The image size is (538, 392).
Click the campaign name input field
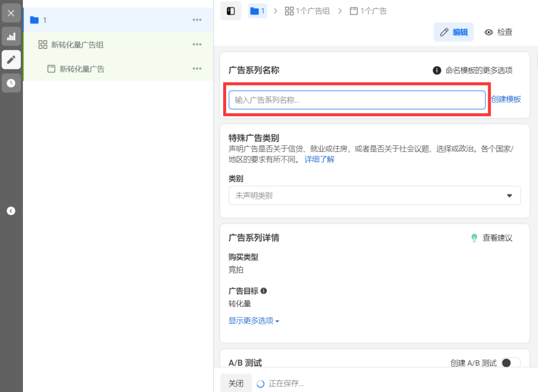pos(357,100)
